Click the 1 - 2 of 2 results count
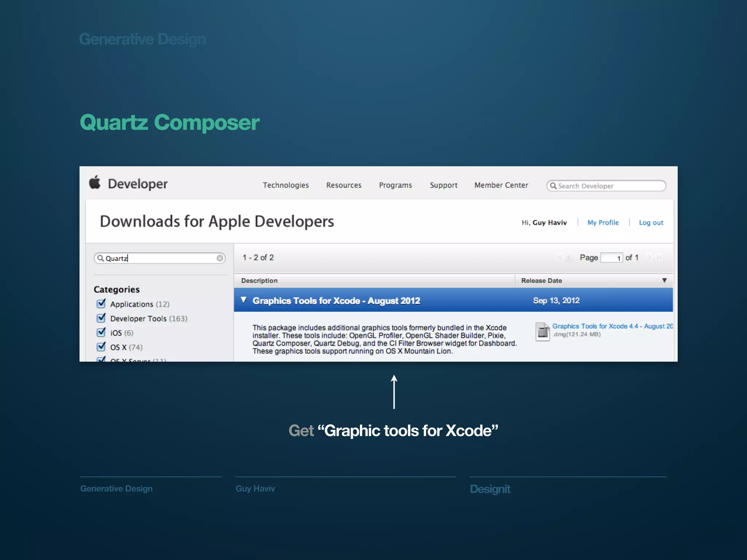Screen dimensions: 747x560 [258, 257]
